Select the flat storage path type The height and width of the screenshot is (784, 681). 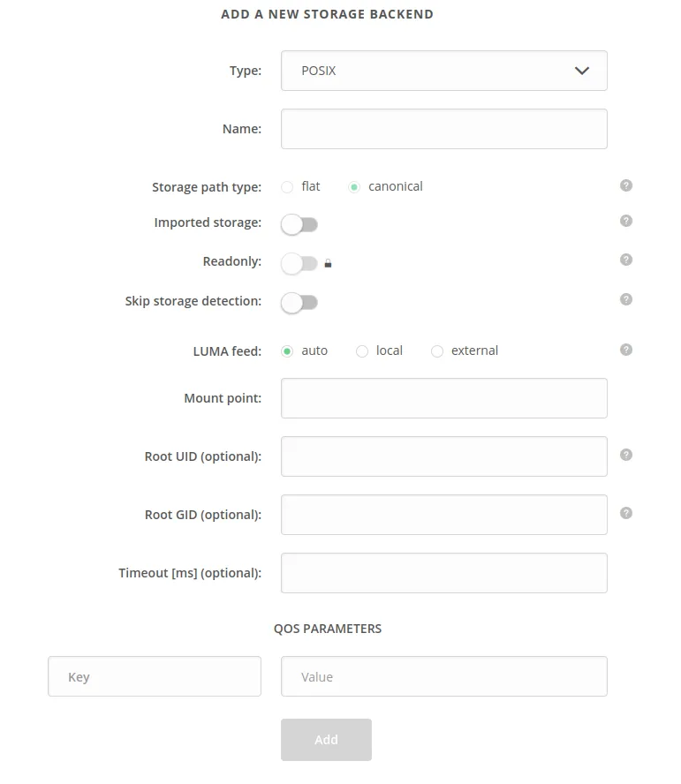pyautogui.click(x=286, y=186)
